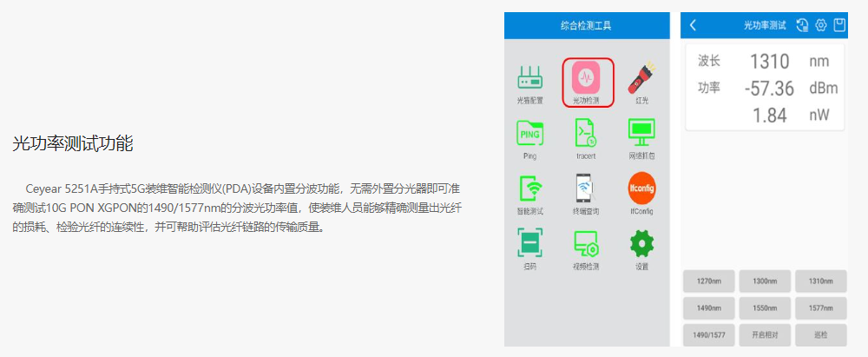Open the history clock icon in header
The height and width of the screenshot is (357, 868).
pyautogui.click(x=802, y=25)
